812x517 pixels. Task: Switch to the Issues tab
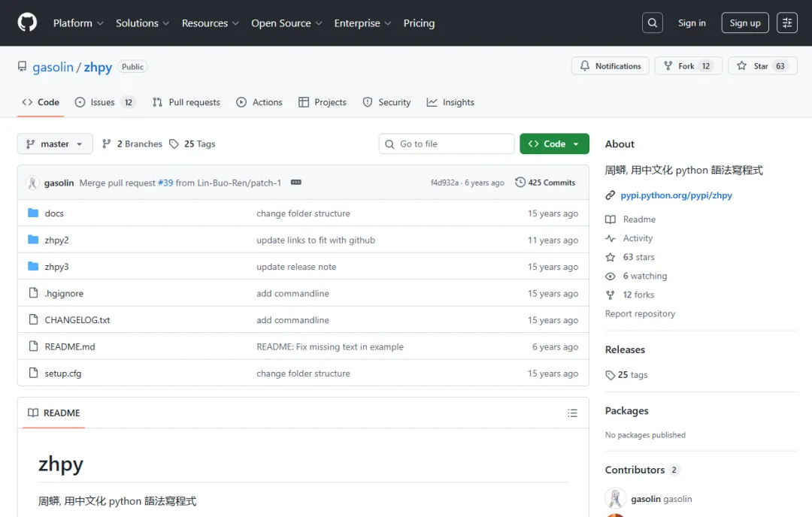[105, 102]
